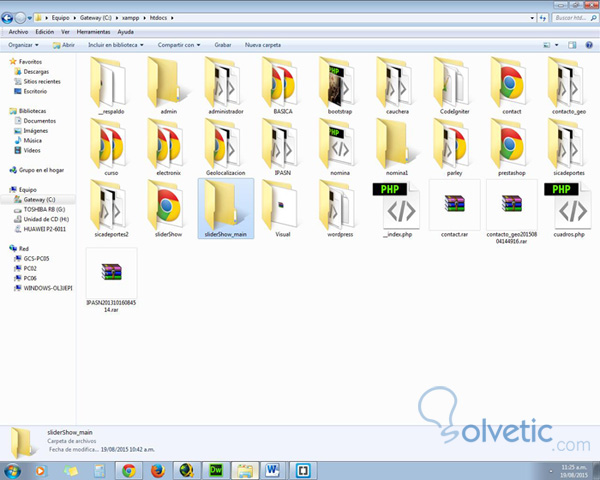Select the nomina1 folder

pos(397,147)
